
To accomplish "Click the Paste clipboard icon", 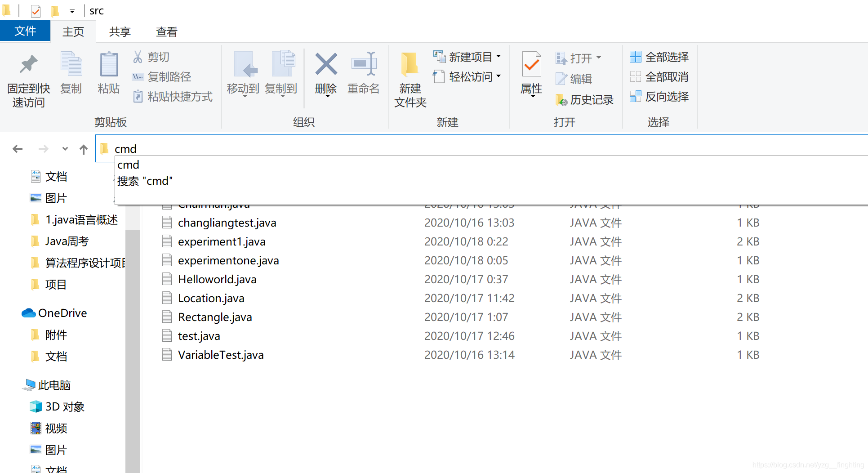I will [x=109, y=64].
